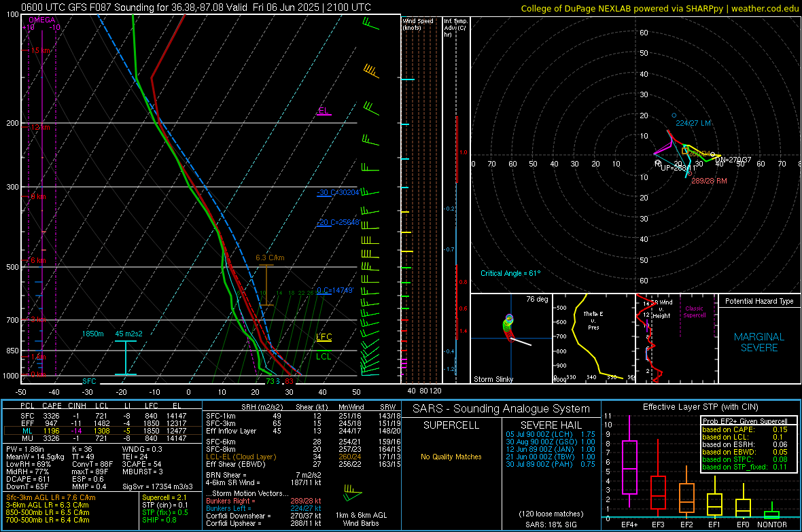Click the SigSvr = 17354 m3/s3 value
802x532 pixels.
pyautogui.click(x=158, y=486)
